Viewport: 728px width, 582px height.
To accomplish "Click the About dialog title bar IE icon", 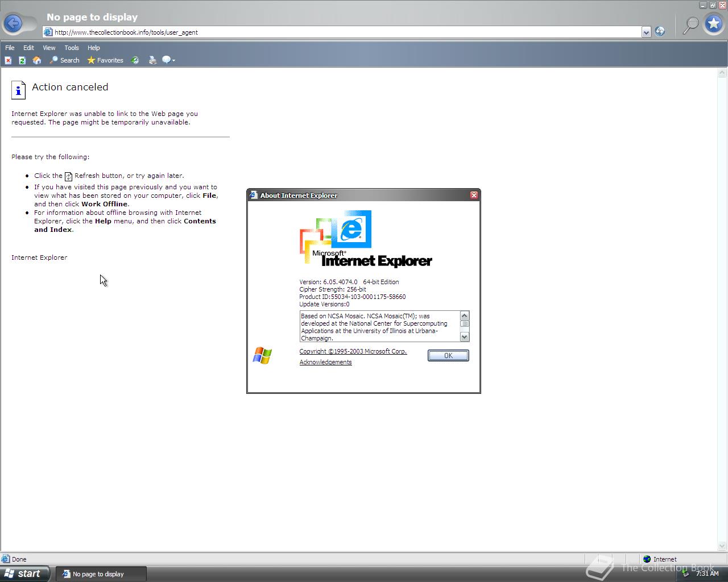I will click(254, 195).
